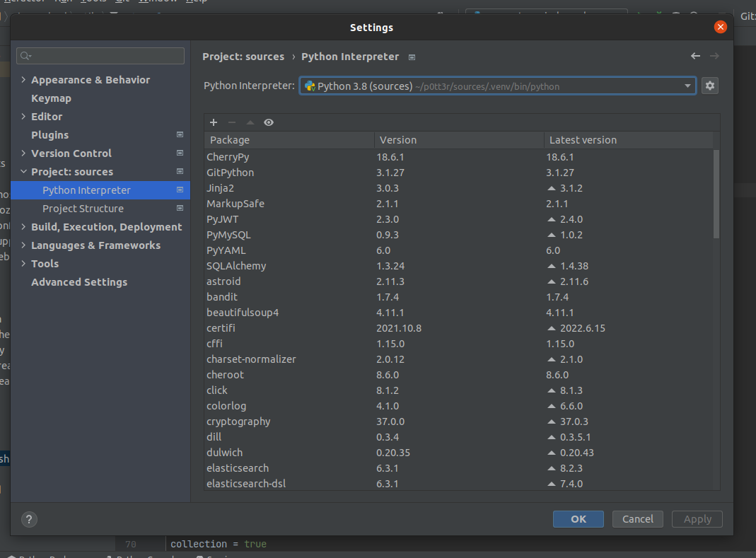Select the dill package row

coord(458,437)
